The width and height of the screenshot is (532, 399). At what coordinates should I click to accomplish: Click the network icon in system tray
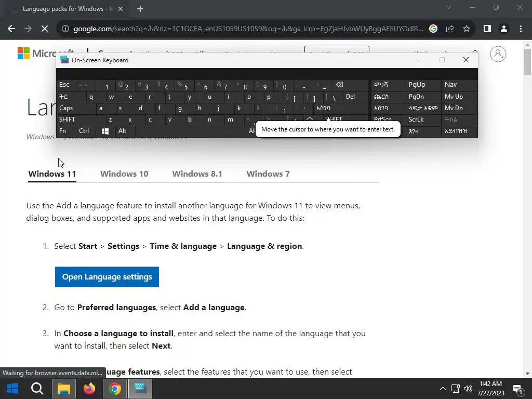tap(455, 389)
